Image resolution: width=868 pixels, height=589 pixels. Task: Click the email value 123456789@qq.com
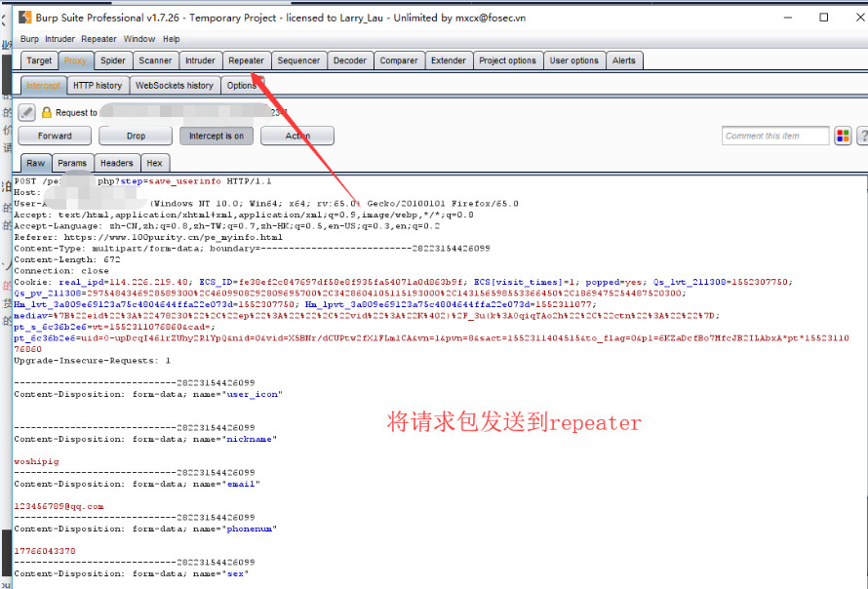tap(59, 506)
